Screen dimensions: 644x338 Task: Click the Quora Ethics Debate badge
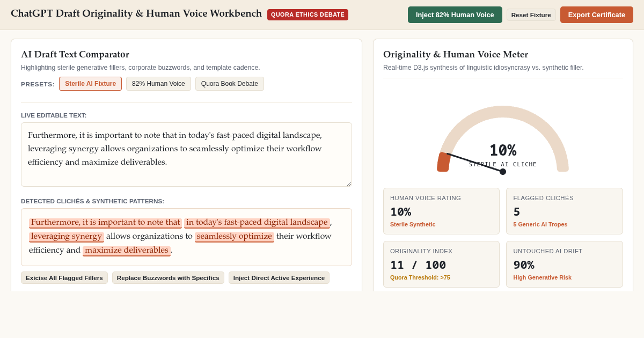click(x=308, y=14)
